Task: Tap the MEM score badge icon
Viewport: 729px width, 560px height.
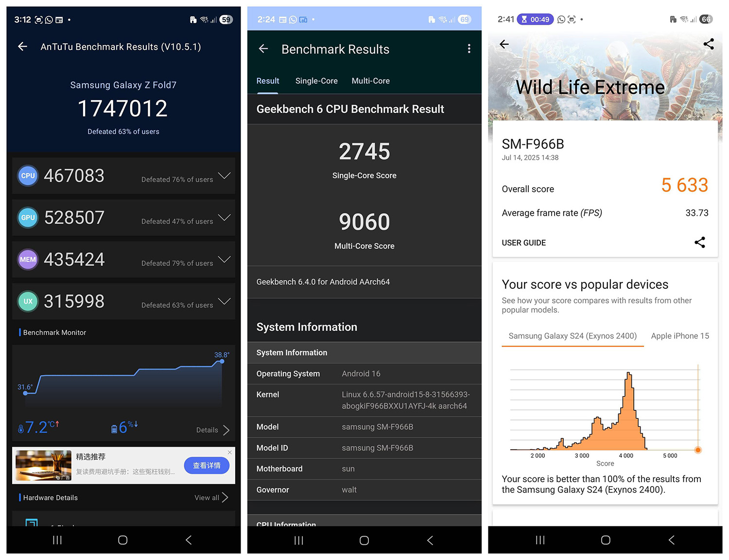Action: click(x=28, y=260)
